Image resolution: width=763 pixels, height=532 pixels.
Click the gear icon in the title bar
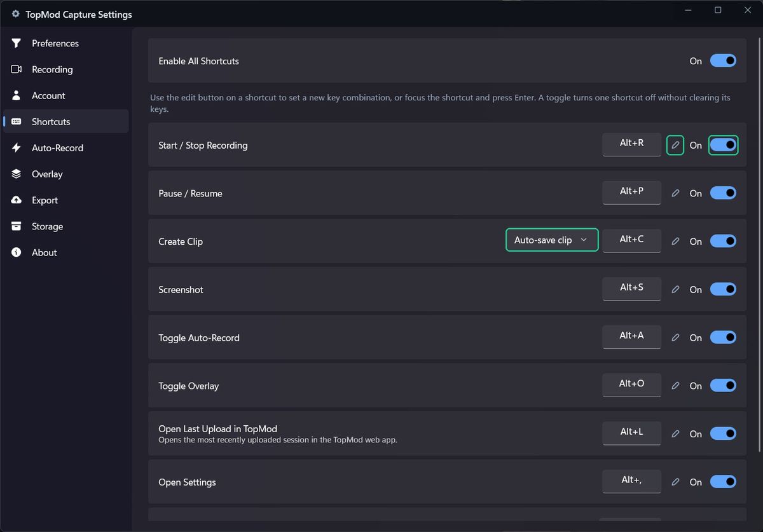point(16,14)
